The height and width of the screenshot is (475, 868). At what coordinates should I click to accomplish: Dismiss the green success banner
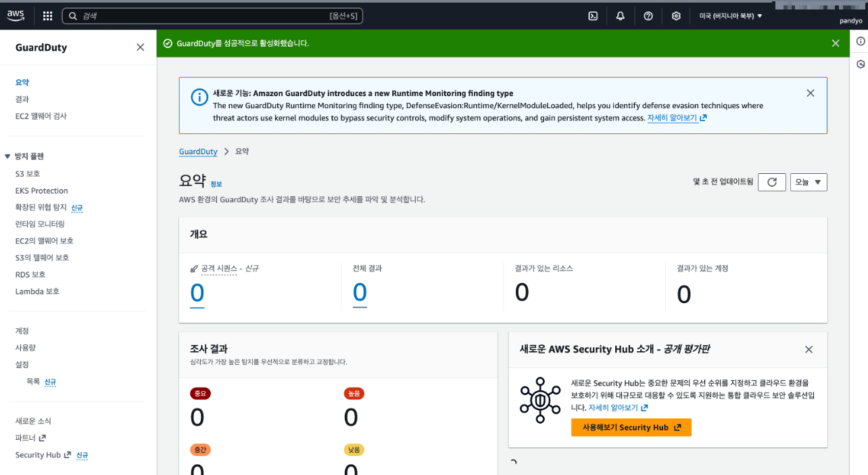(x=836, y=43)
